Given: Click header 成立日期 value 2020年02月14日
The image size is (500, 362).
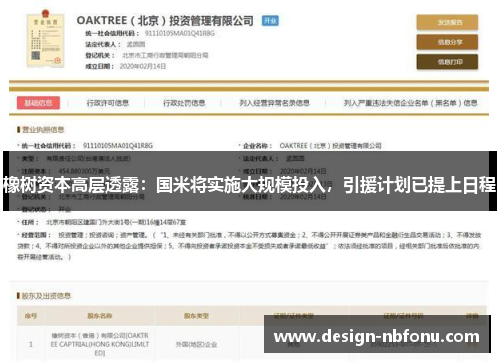Looking at the screenshot, I should (143, 66).
